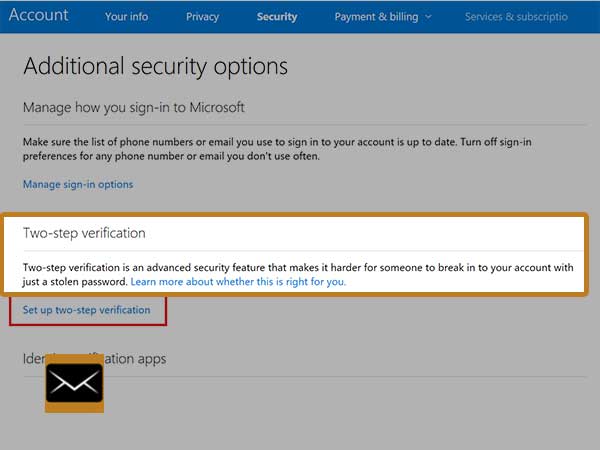Viewport: 600px width, 450px height.
Task: Open the Your info tab
Action: point(127,17)
